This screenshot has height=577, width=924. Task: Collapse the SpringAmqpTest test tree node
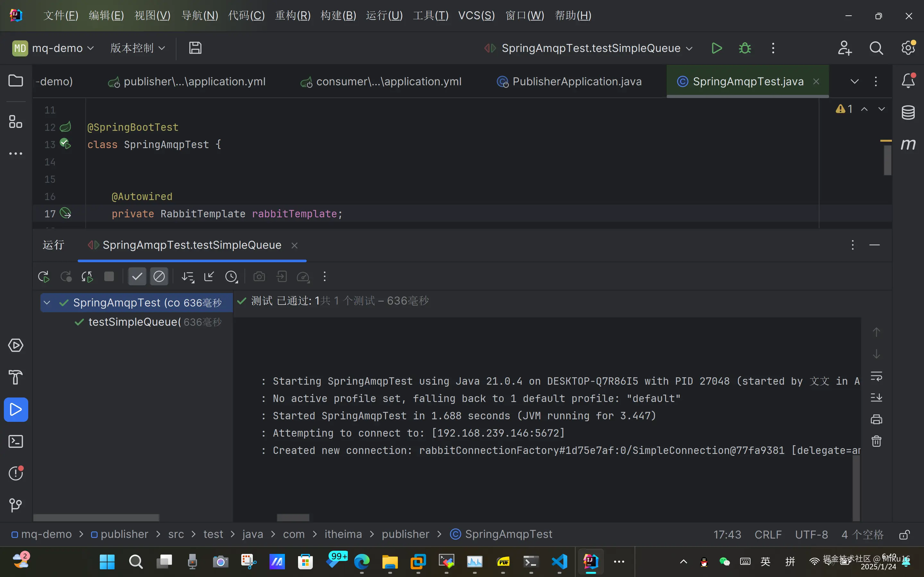point(47,303)
